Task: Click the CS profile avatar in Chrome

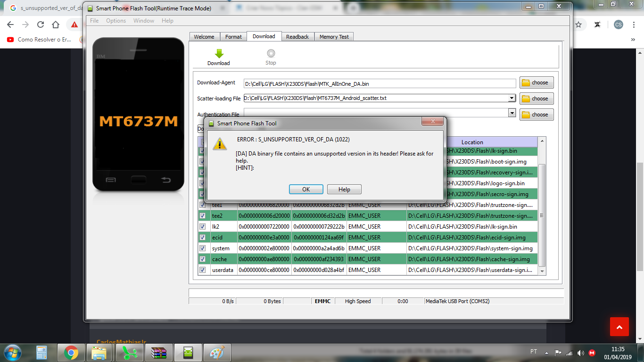Action: coord(619,25)
